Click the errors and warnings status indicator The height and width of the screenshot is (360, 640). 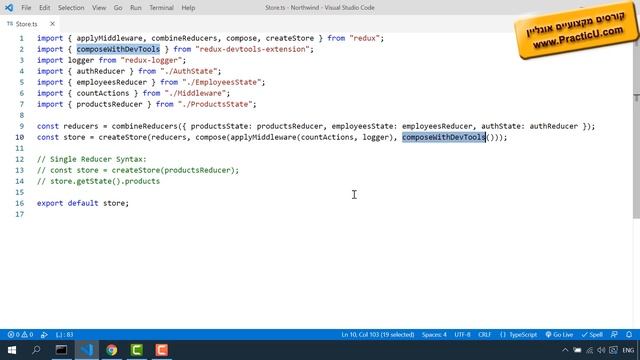click(20, 335)
